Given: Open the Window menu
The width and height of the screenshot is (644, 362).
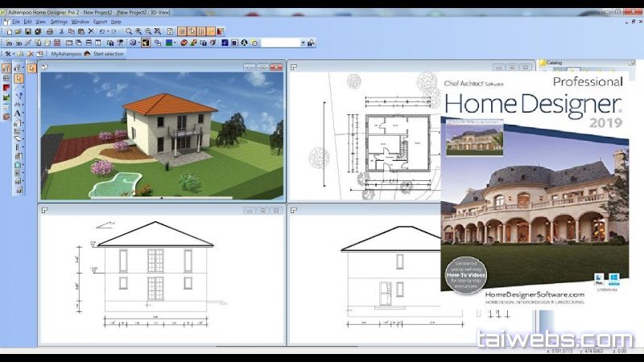Looking at the screenshot, I should tap(80, 22).
